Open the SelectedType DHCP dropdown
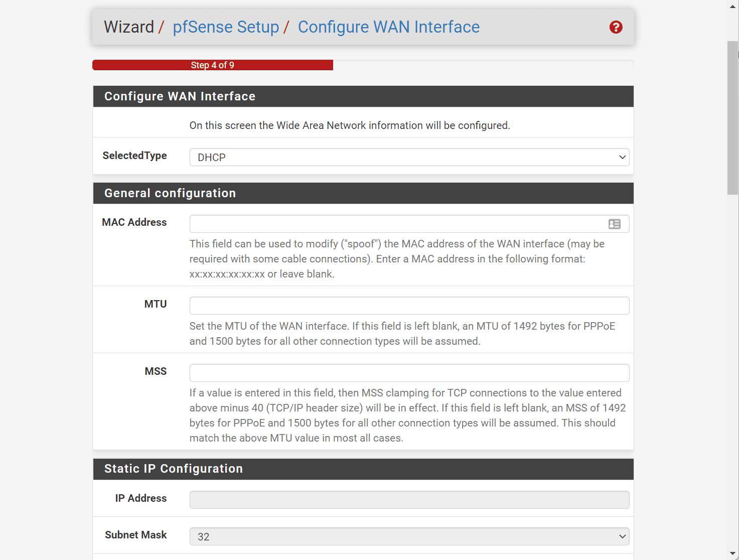This screenshot has width=739, height=560. 409,157
